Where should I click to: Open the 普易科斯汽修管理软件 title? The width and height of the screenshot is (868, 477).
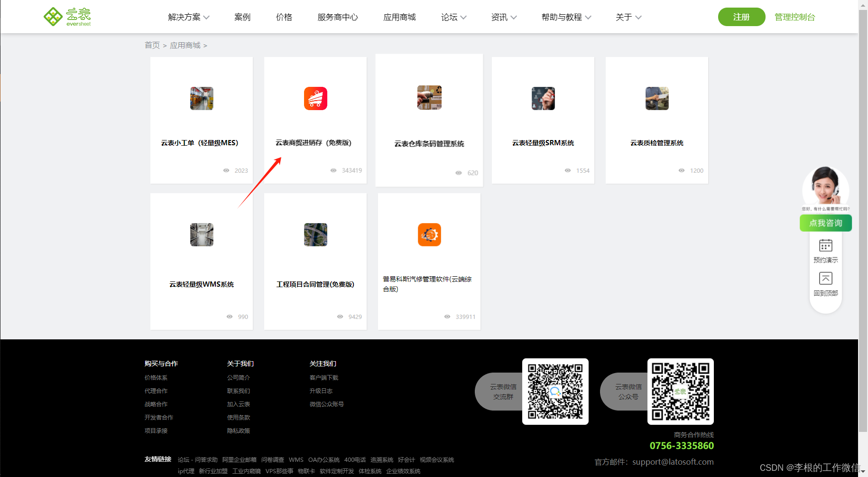pyautogui.click(x=427, y=284)
